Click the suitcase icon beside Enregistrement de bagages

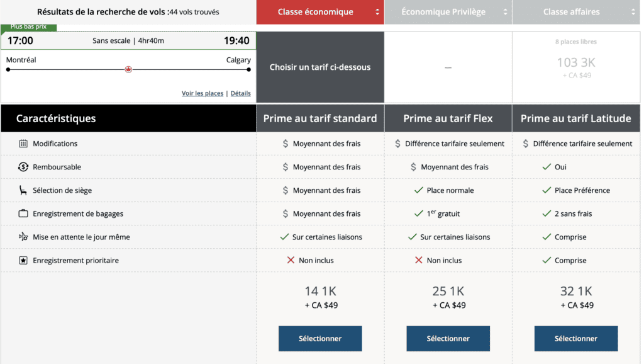click(x=23, y=213)
